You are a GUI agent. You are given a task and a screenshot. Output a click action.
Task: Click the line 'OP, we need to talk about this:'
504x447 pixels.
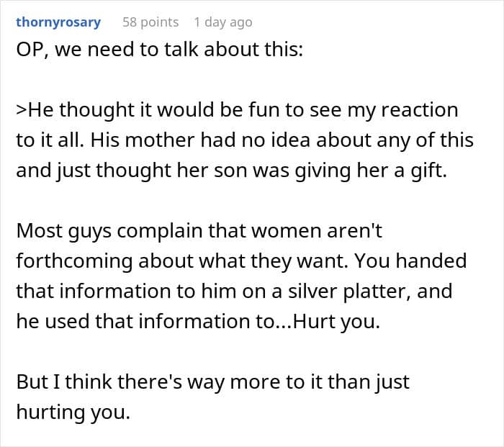point(159,50)
